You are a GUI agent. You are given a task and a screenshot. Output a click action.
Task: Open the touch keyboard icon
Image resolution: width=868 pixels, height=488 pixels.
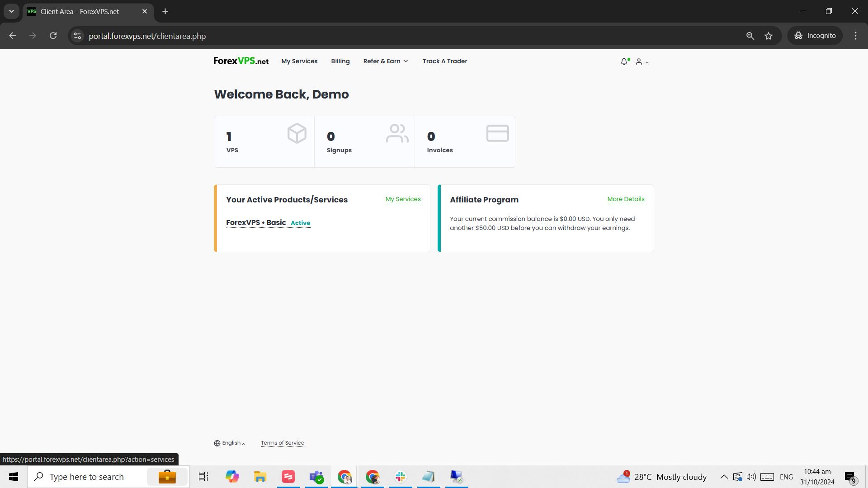(x=767, y=477)
